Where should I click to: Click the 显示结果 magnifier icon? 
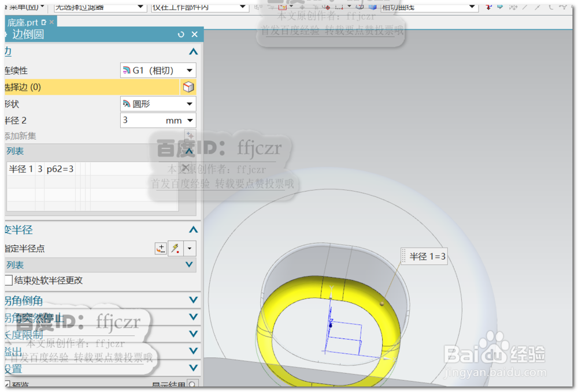coord(192,384)
